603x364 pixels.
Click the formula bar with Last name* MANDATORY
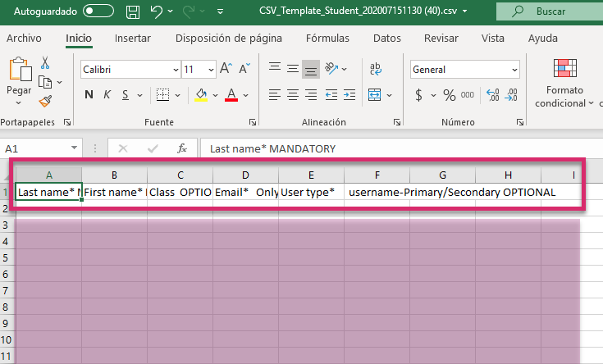click(x=402, y=148)
